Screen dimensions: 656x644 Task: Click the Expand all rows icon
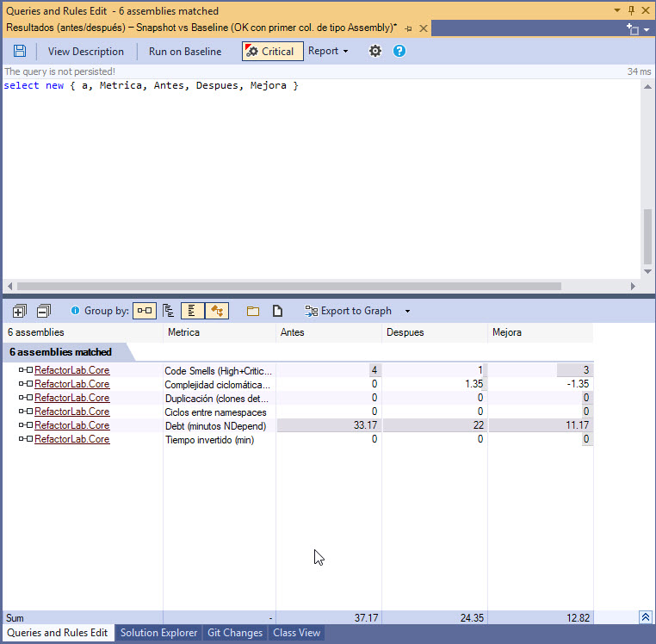pyautogui.click(x=20, y=311)
